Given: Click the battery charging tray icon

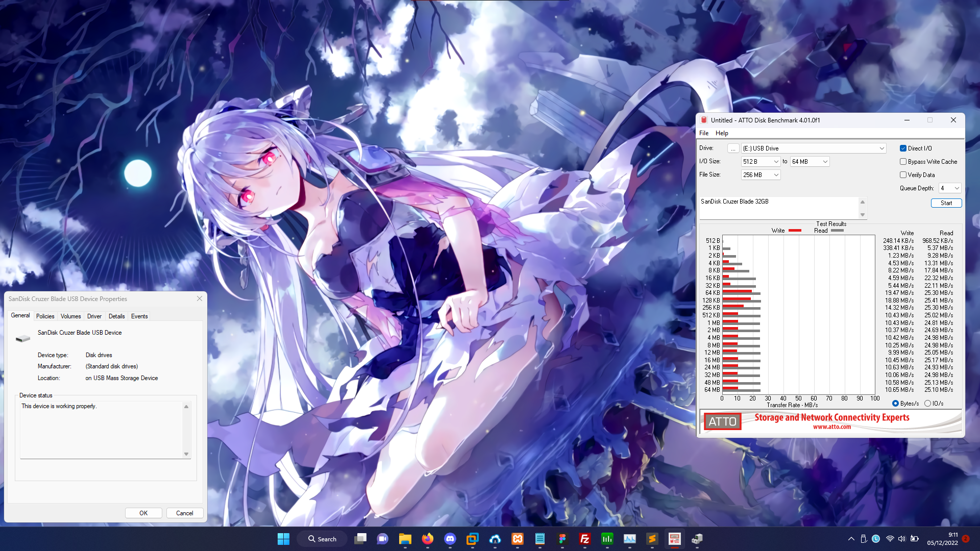Looking at the screenshot, I should coord(915,539).
